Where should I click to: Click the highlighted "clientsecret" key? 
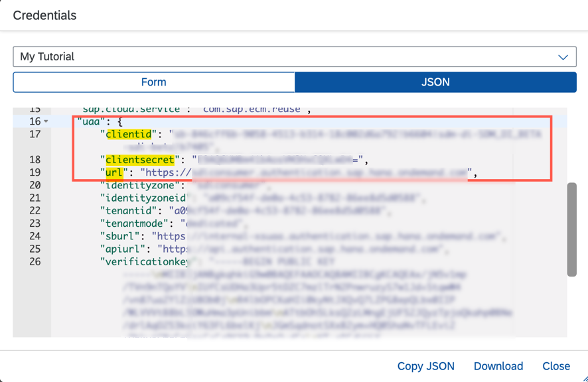pos(140,160)
